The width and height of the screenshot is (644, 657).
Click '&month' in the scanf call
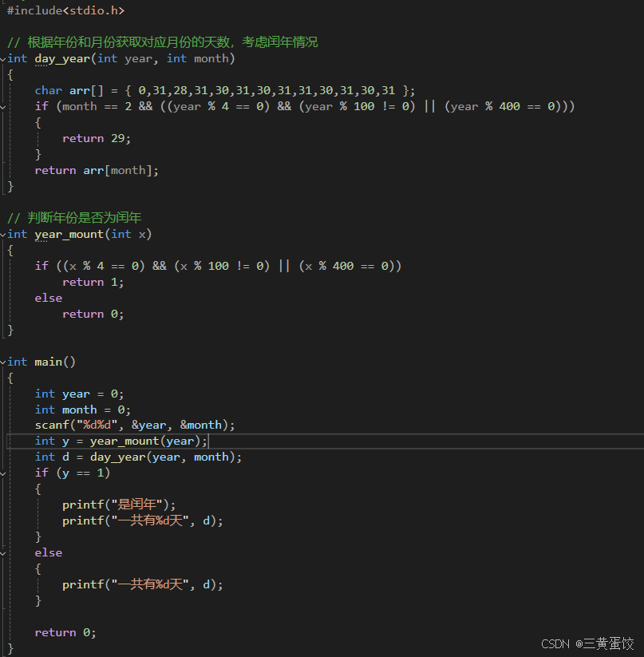(201, 425)
